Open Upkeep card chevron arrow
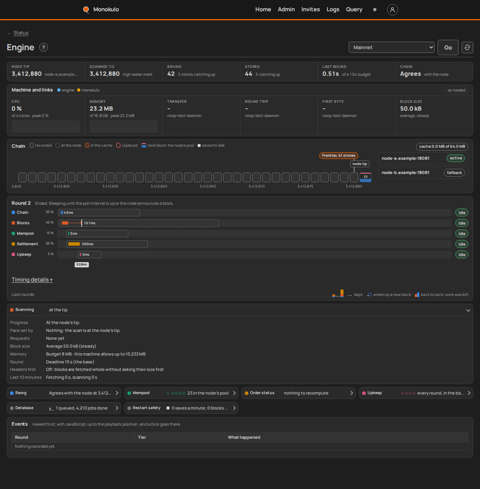480x489 pixels. coord(468,393)
